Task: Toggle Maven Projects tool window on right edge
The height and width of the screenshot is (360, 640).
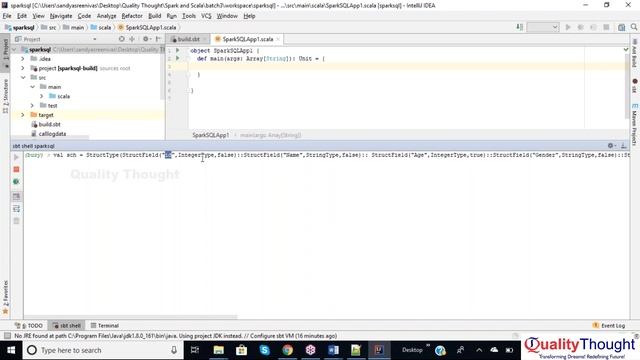Action: (634, 124)
